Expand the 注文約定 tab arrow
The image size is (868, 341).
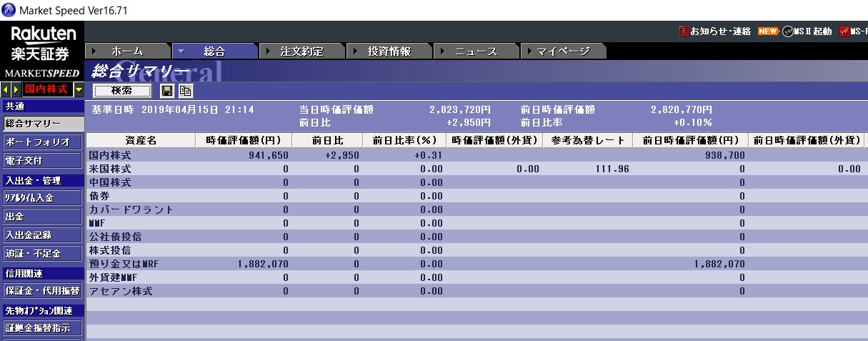(x=268, y=51)
